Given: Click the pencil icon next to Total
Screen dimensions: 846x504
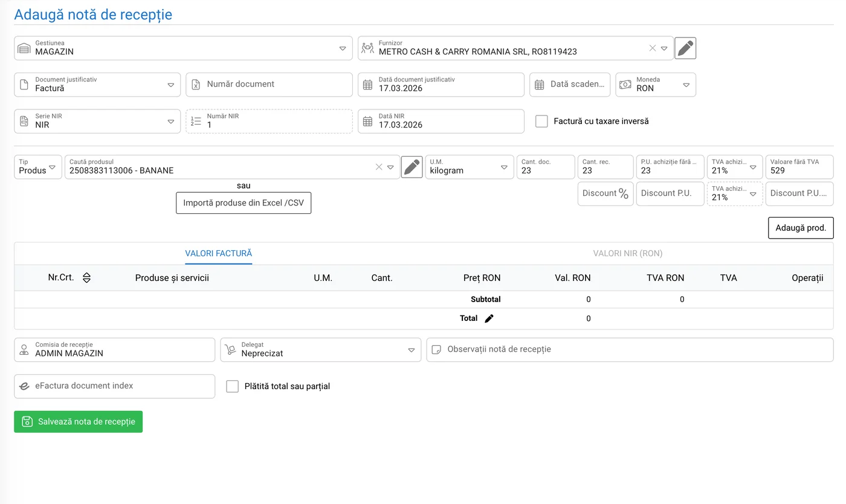Looking at the screenshot, I should pyautogui.click(x=489, y=318).
